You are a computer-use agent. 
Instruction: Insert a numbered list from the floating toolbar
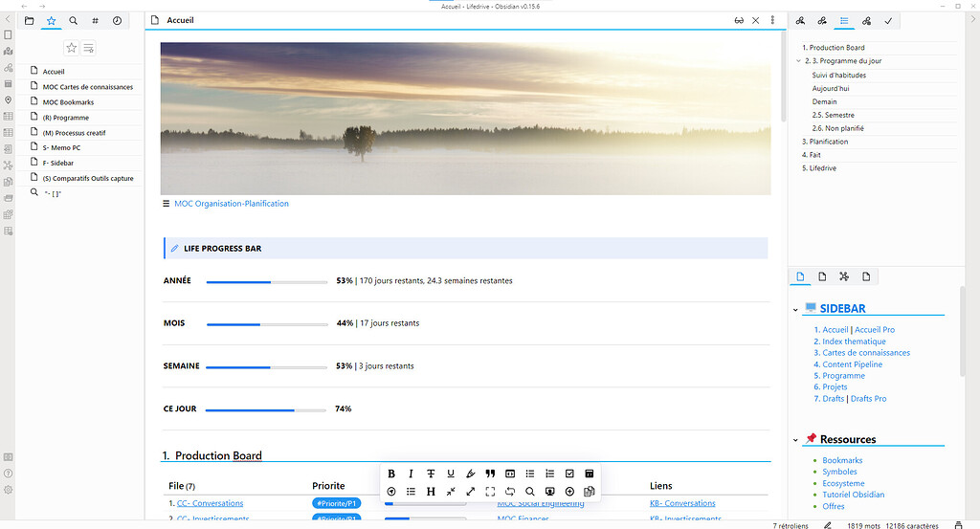click(550, 474)
